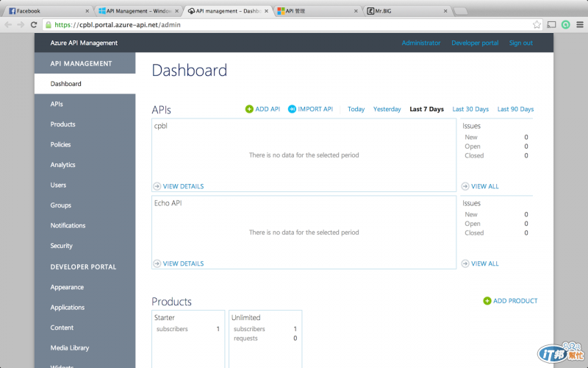Filter APIs by Yesterday
588x368 pixels.
tap(387, 109)
